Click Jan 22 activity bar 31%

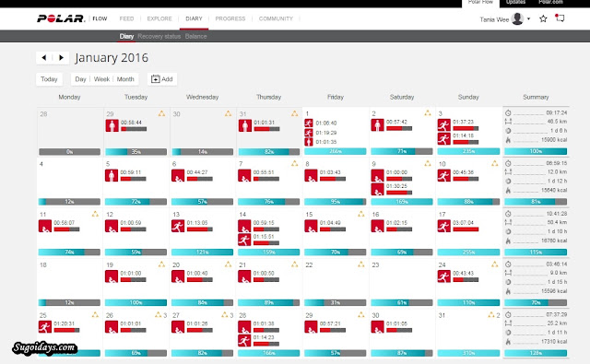(336, 302)
